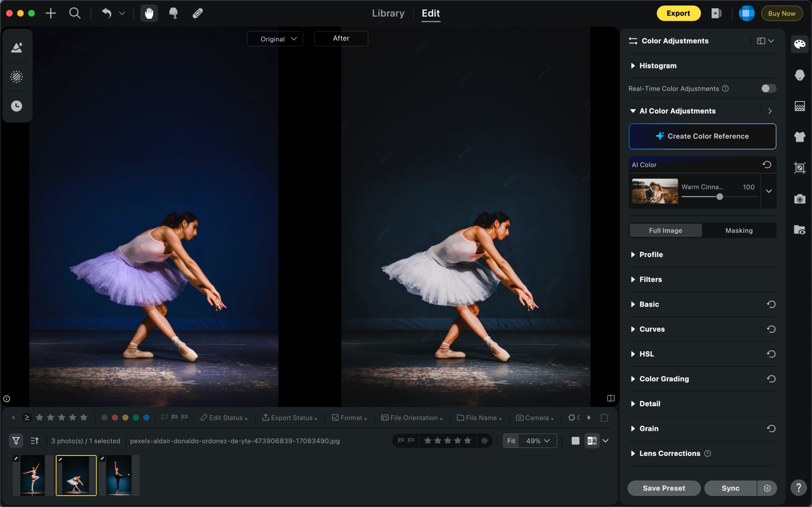Switch to Masking mode

[739, 231]
